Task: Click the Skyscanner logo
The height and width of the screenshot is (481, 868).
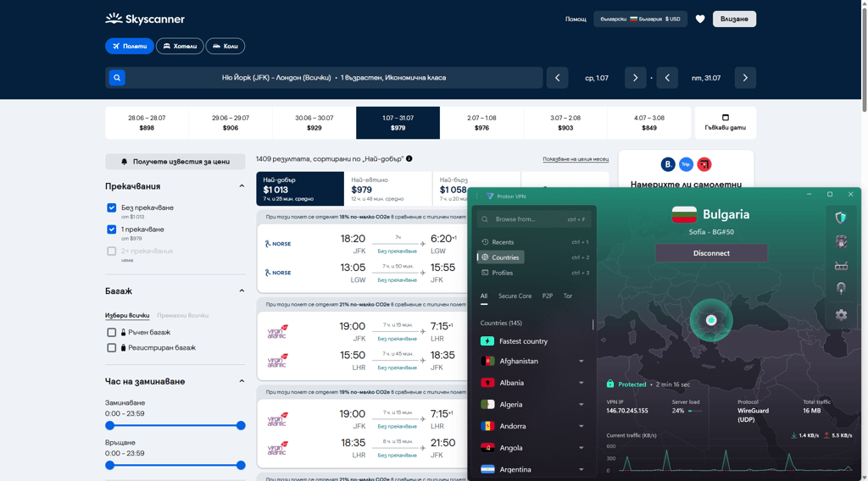Action: coord(145,19)
